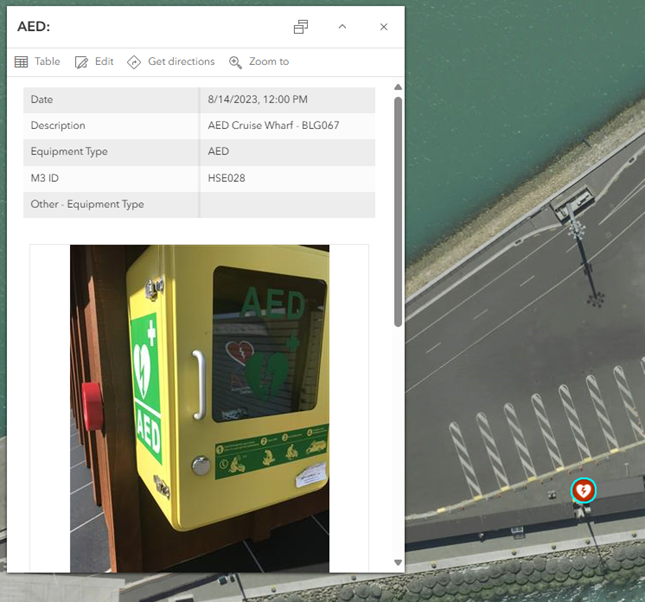Zoom to the AED feature

[259, 62]
